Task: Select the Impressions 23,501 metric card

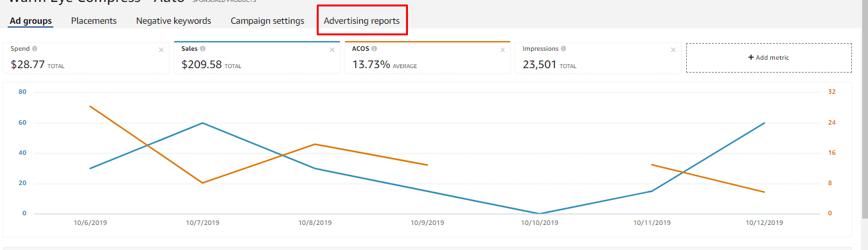Action: point(598,58)
